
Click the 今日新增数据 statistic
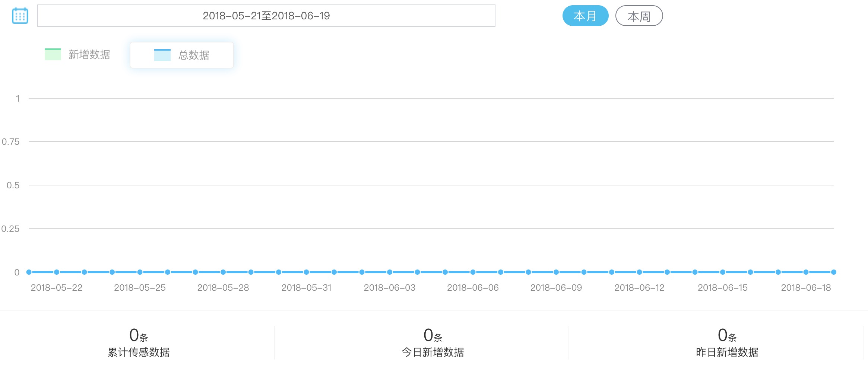click(x=433, y=343)
